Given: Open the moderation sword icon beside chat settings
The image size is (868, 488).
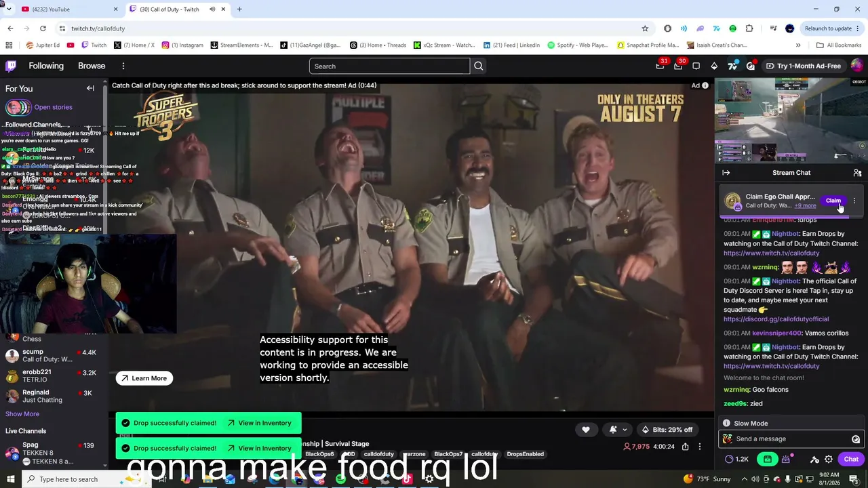Looking at the screenshot, I should (x=814, y=459).
